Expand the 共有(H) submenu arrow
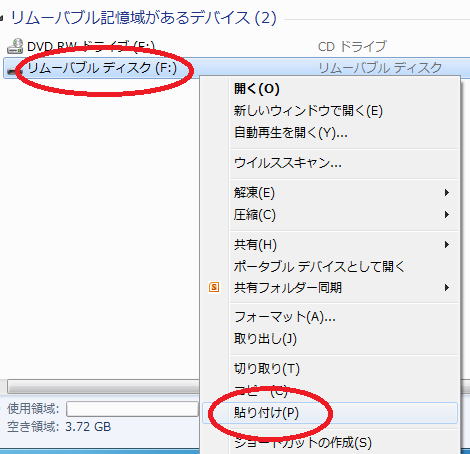The width and height of the screenshot is (470, 454). [447, 245]
